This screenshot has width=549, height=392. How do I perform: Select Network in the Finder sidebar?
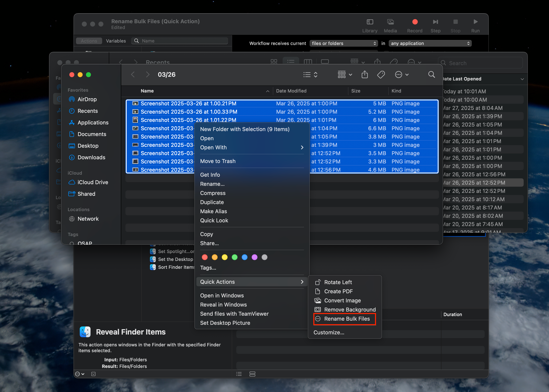tap(84, 219)
